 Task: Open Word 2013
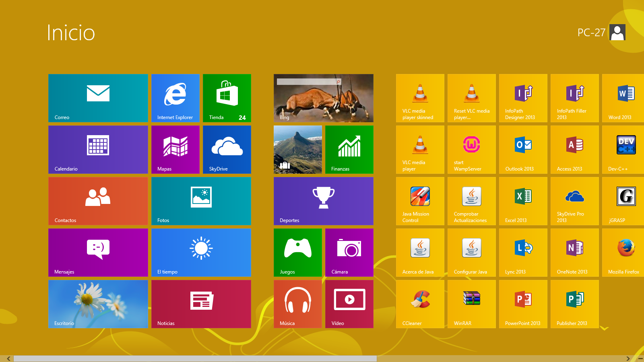(x=623, y=98)
